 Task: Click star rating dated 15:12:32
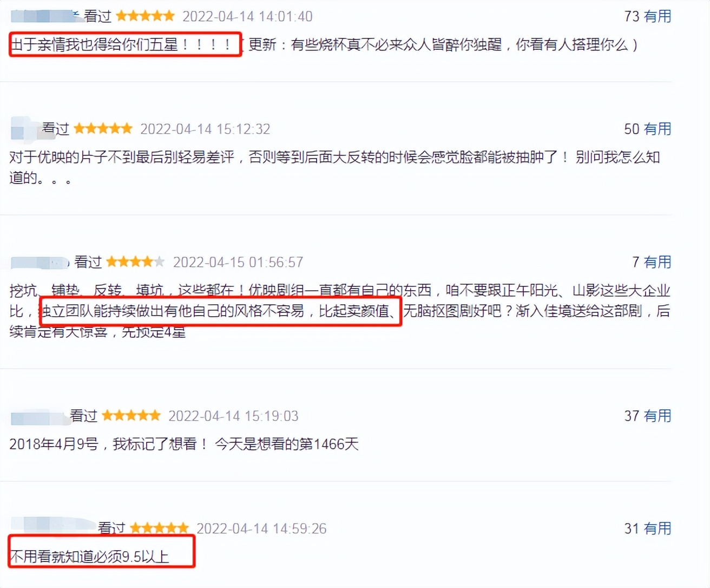103,129
